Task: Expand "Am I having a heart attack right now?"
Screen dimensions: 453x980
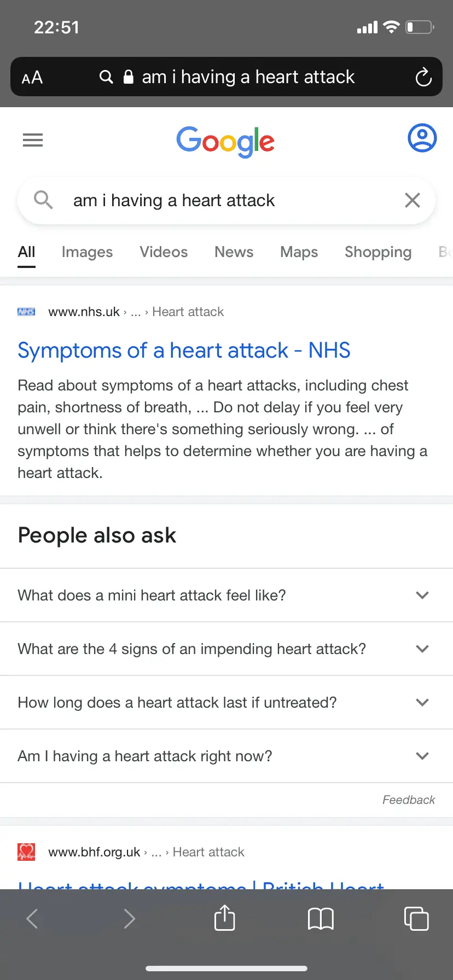Action: pyautogui.click(x=226, y=756)
